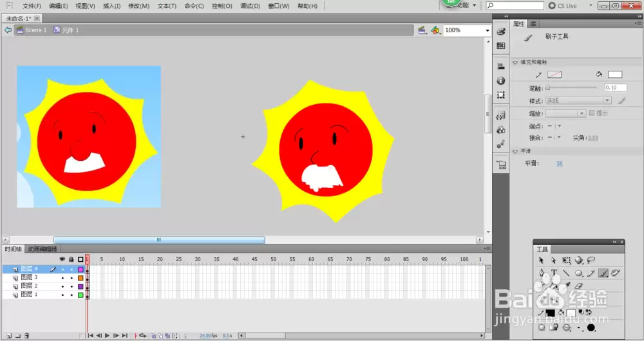Select the black arrow Selection tool
The height and width of the screenshot is (341, 644).
[x=542, y=260]
